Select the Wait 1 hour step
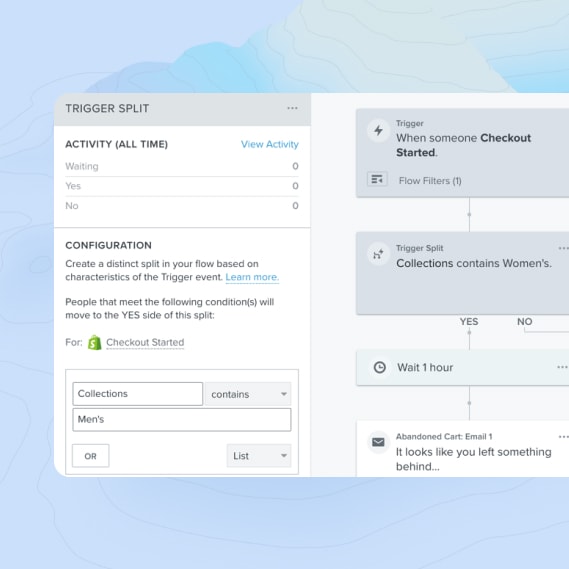This screenshot has width=569, height=569. tap(463, 368)
